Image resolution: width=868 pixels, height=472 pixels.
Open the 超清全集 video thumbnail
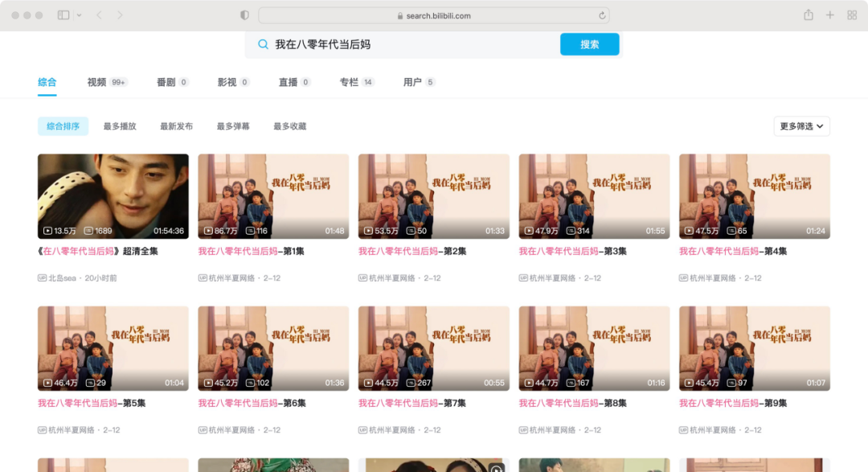113,197
